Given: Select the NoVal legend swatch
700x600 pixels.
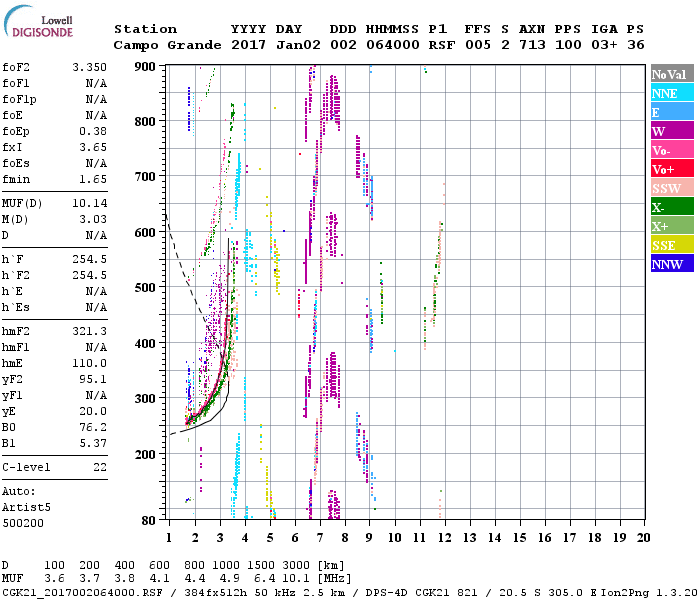Looking at the screenshot, I should point(671,74).
